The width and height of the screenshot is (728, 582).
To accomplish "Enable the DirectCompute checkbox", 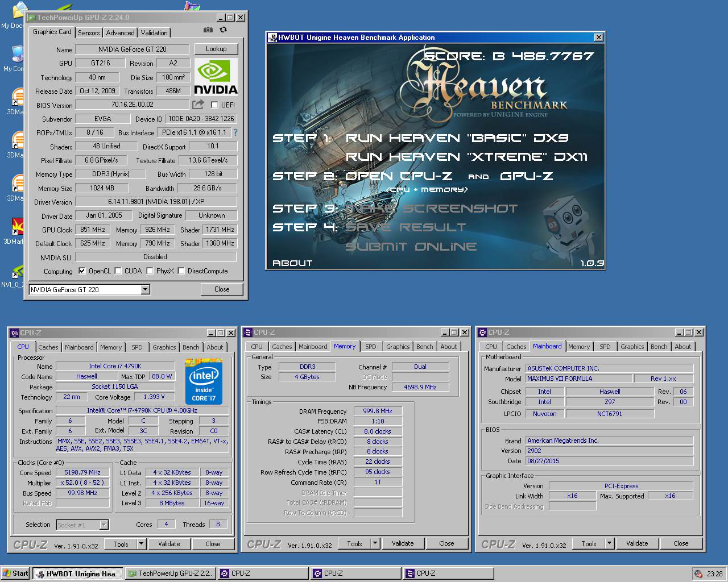I will 181,271.
